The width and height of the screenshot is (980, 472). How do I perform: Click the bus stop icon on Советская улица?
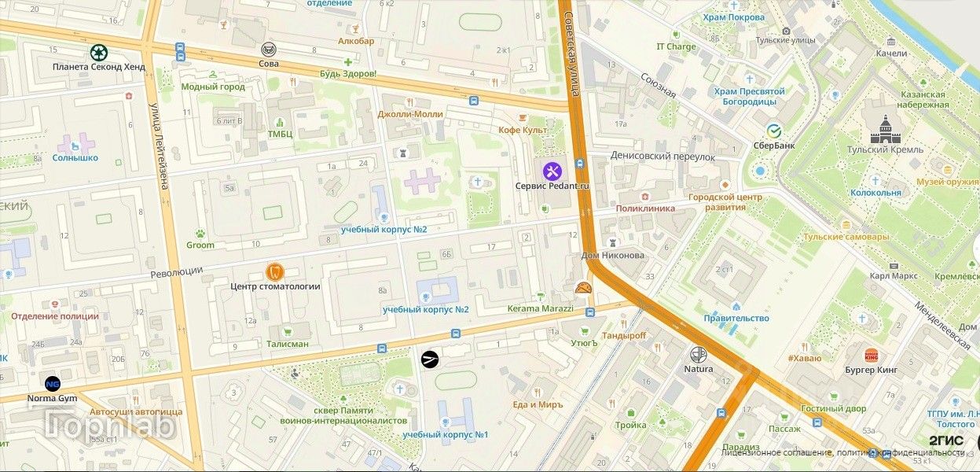click(579, 164)
